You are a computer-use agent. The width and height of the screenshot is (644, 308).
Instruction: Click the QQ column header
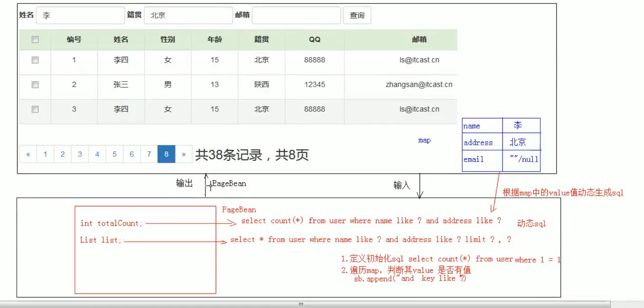[315, 39]
